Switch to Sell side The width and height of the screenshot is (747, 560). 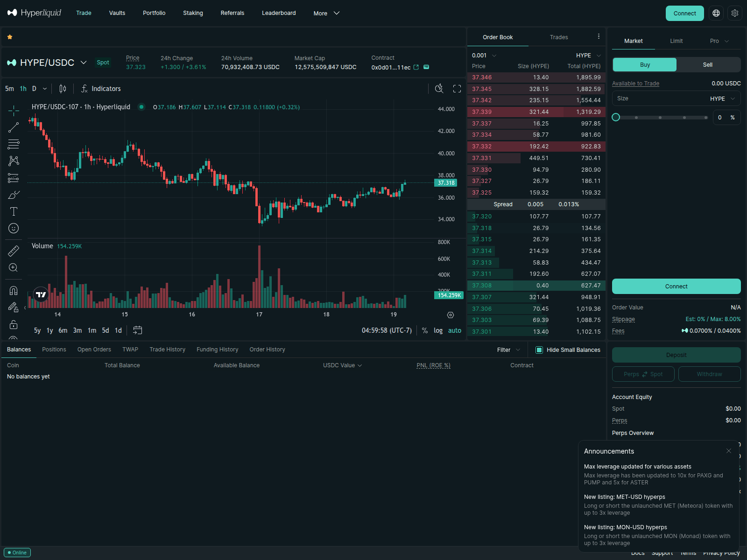pyautogui.click(x=708, y=65)
